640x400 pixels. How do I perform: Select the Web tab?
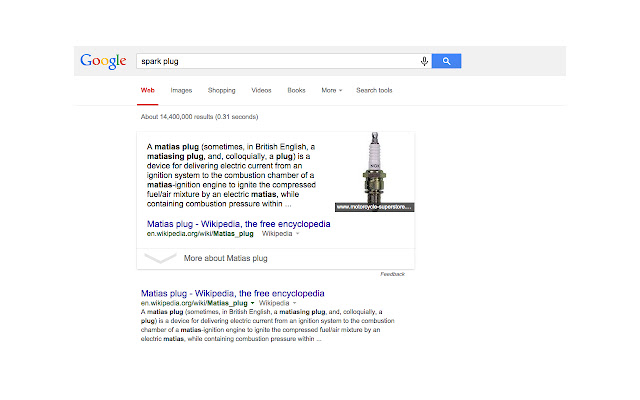(x=147, y=90)
